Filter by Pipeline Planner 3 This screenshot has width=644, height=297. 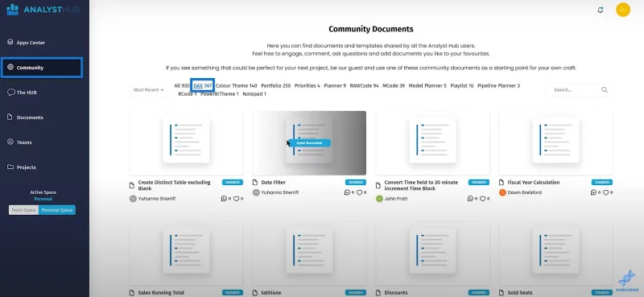pyautogui.click(x=498, y=85)
